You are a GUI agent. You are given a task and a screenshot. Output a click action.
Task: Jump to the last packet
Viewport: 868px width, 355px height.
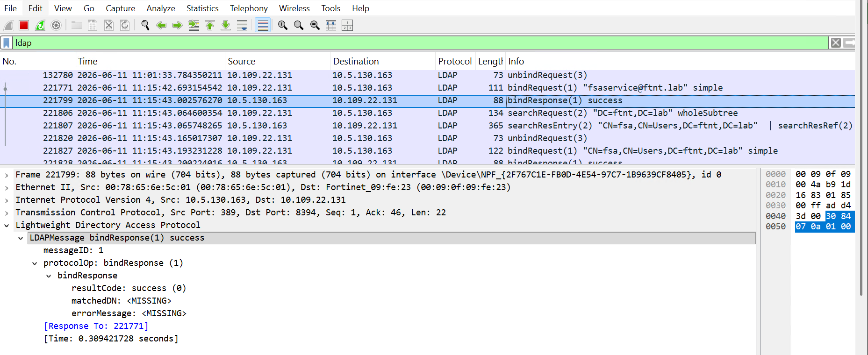226,25
